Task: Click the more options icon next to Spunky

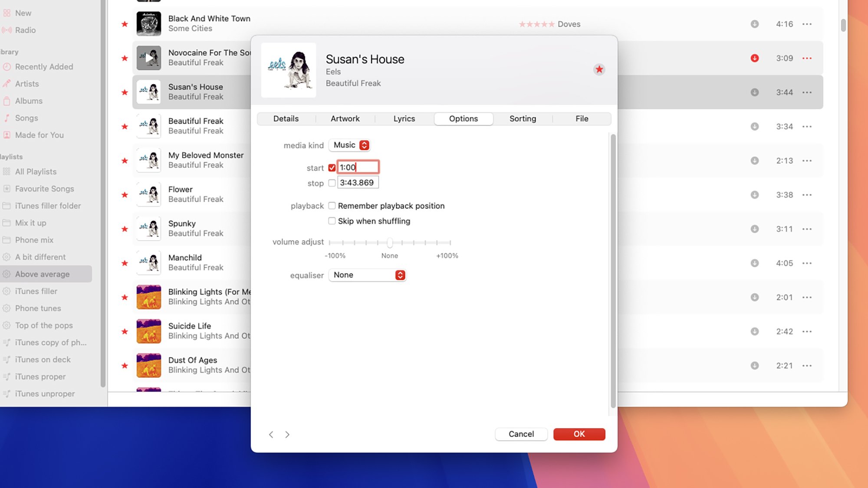Action: 807,229
